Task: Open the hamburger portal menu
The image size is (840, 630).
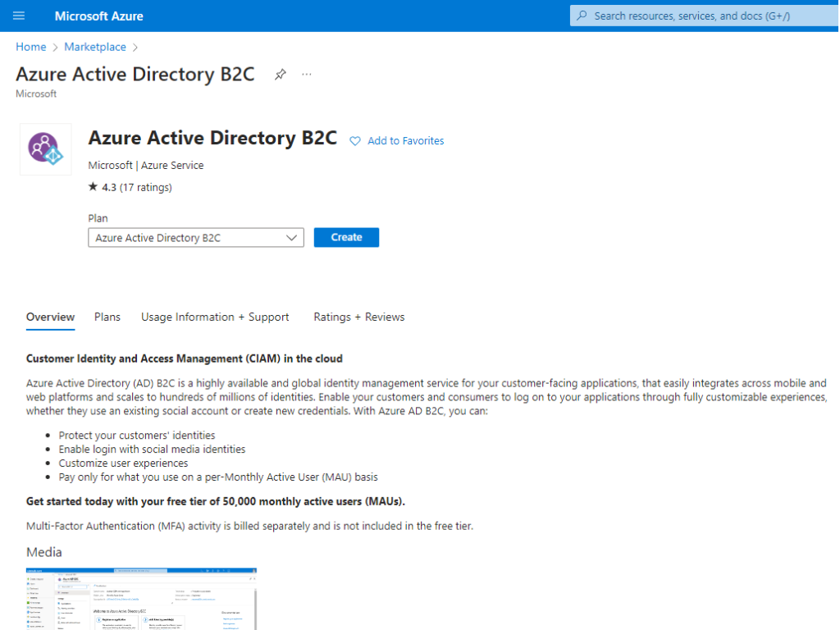Action: click(19, 16)
